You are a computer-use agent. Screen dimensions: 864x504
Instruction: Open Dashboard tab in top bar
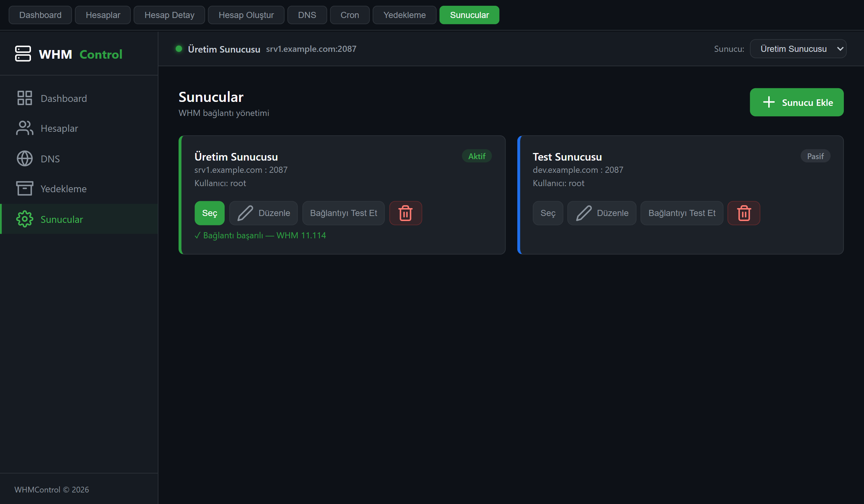pos(40,15)
